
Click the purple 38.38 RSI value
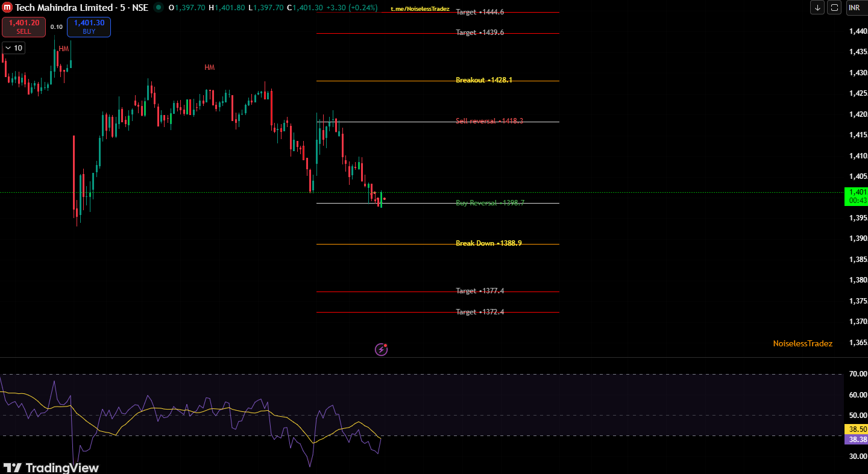856,440
